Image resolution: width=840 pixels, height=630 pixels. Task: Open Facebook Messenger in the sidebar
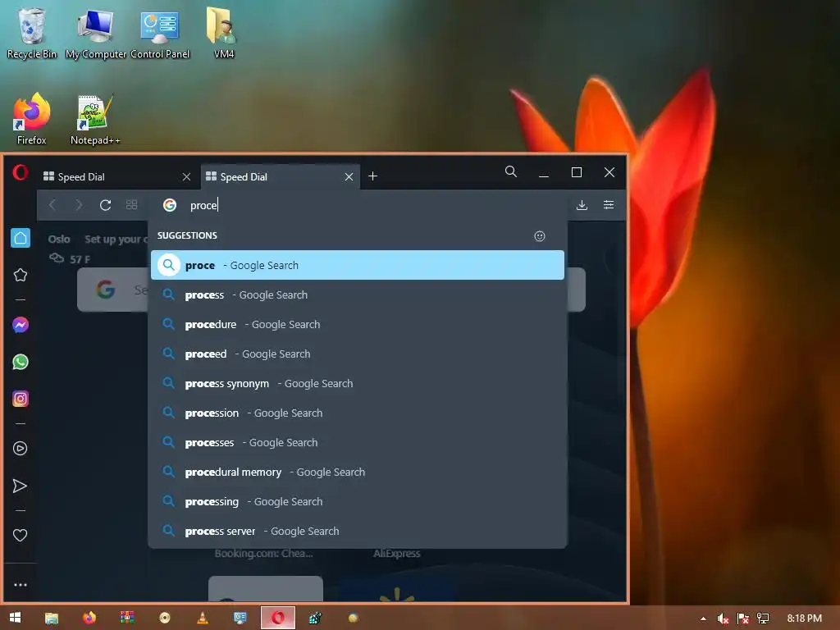pyautogui.click(x=21, y=325)
